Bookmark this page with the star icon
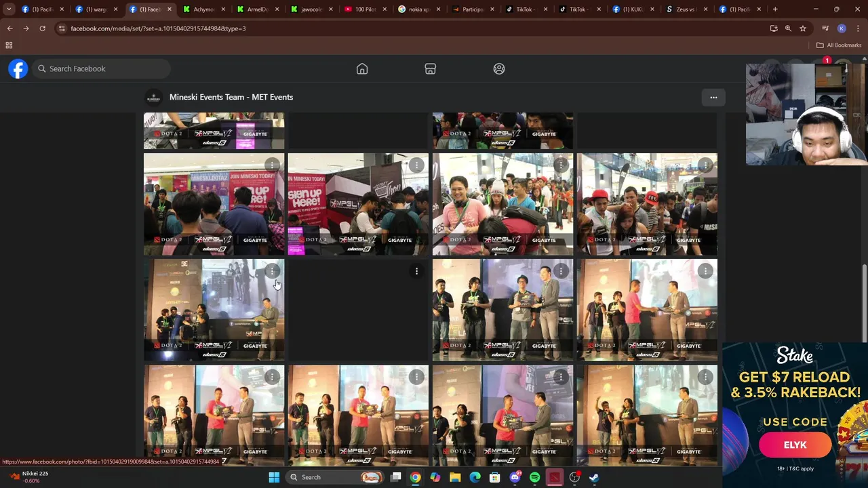Viewport: 868px width, 488px height. (803, 28)
